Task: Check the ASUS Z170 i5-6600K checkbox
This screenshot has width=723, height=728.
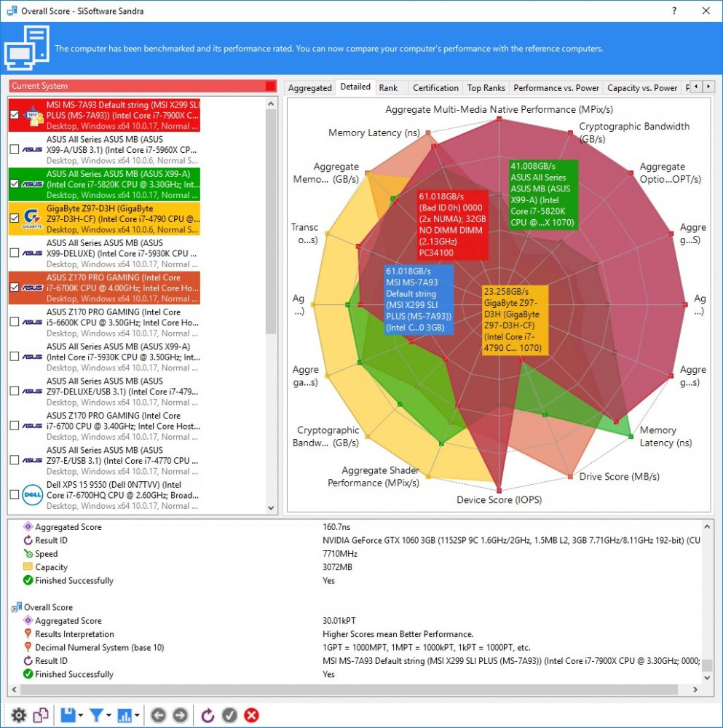Action: pyautogui.click(x=15, y=322)
